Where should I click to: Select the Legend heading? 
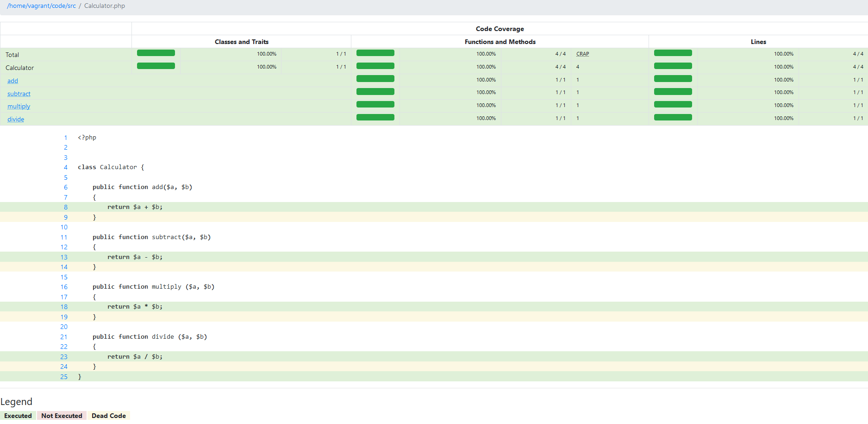click(16, 401)
